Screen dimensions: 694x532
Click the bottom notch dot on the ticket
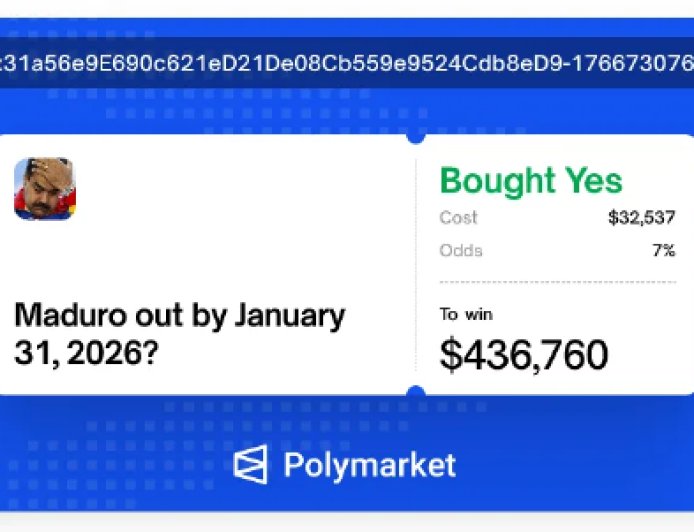tap(416, 393)
